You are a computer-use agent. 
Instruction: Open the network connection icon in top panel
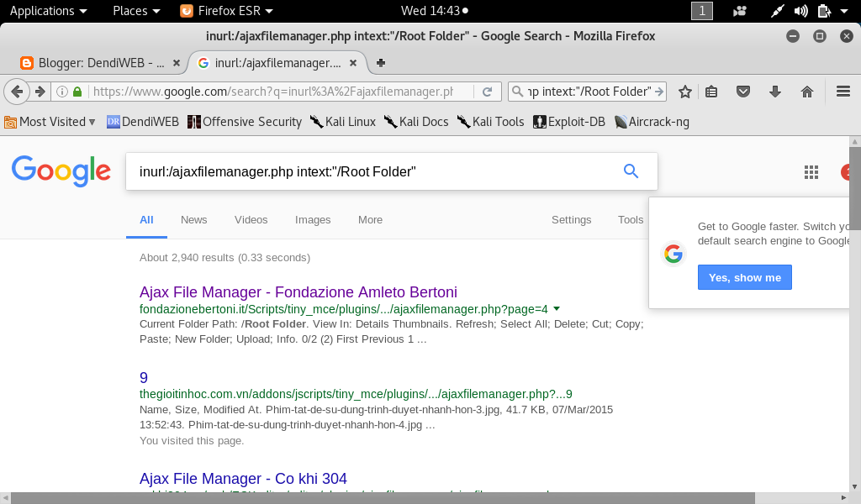777,11
